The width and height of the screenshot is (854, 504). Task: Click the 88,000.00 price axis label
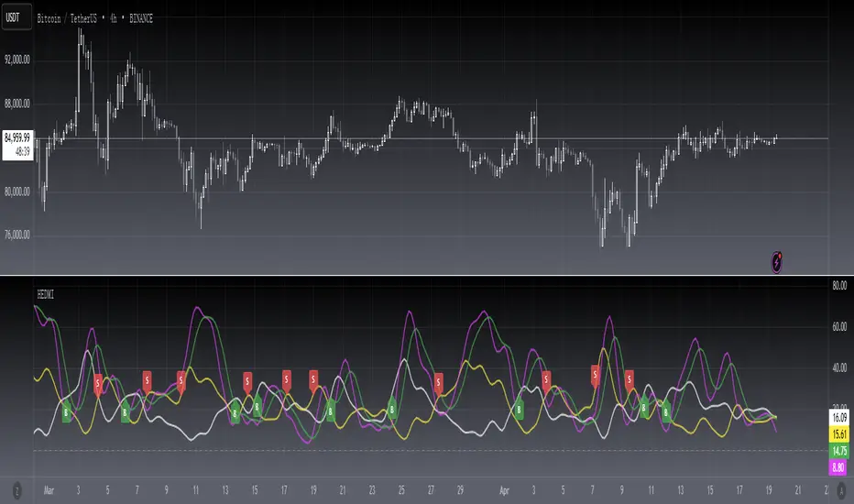coord(17,104)
